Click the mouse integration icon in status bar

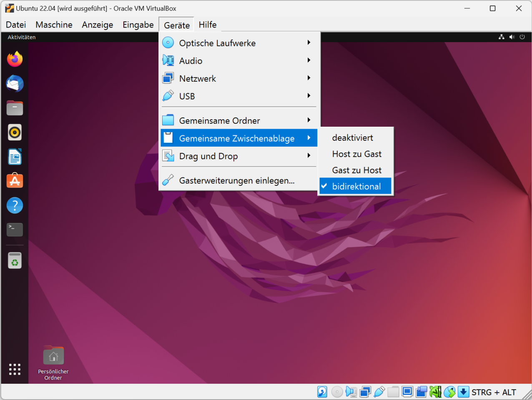pos(449,392)
